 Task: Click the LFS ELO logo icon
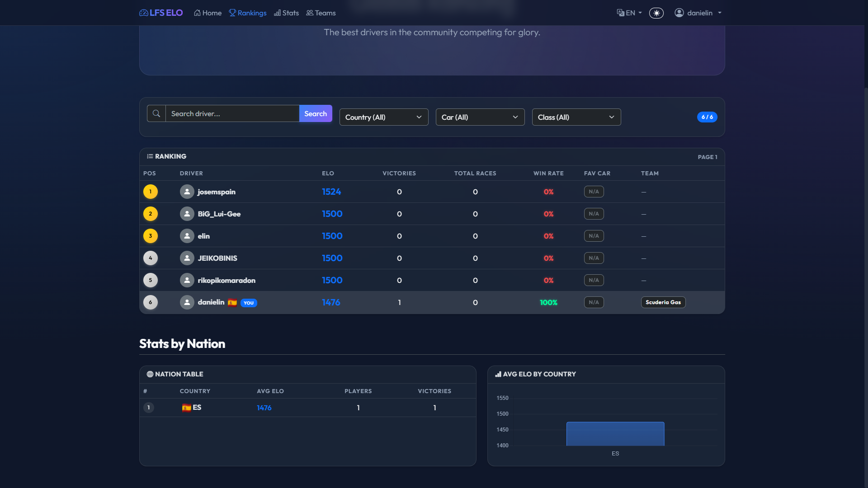coord(144,13)
